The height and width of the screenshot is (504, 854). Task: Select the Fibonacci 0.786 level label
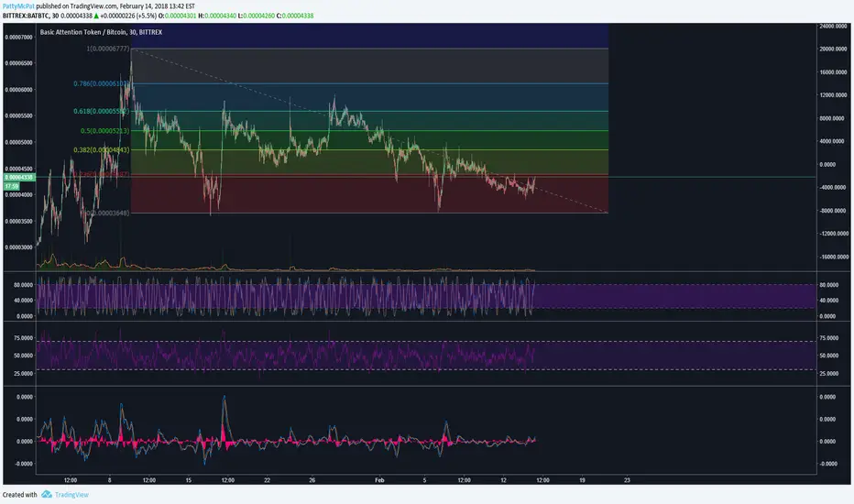[x=102, y=84]
